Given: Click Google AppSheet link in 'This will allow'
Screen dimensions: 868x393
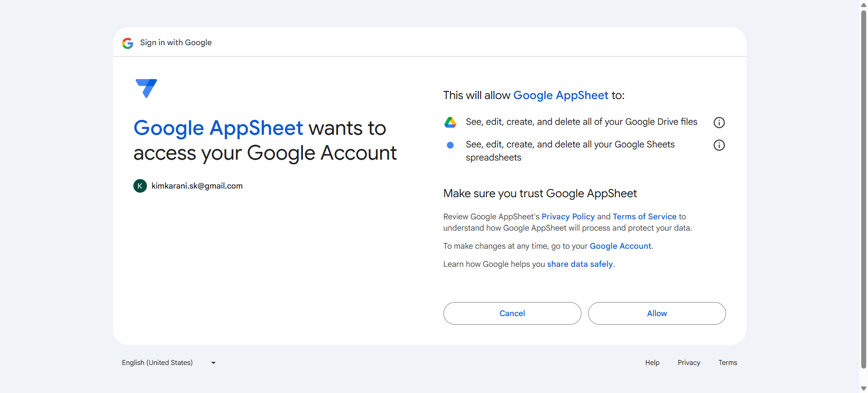Looking at the screenshot, I should (561, 95).
